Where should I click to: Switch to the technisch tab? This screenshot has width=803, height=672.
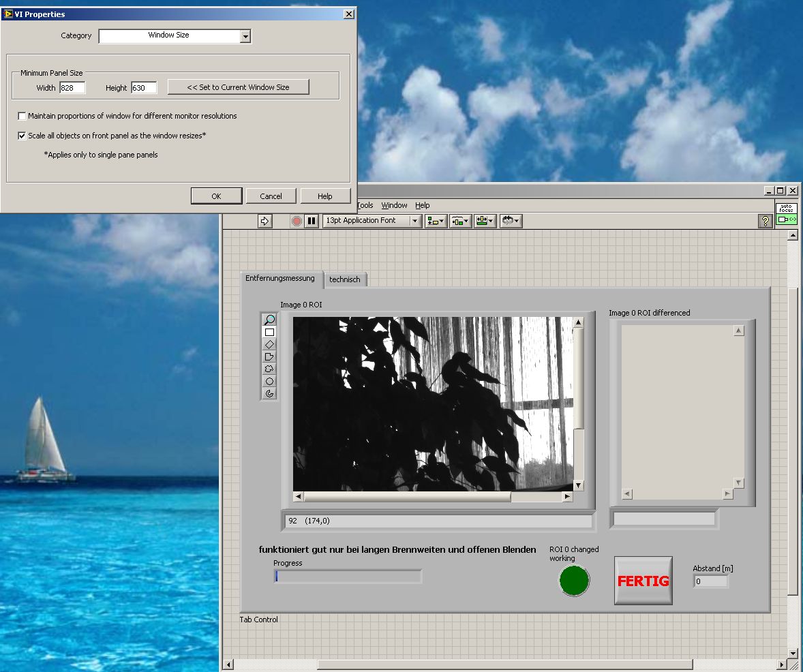pos(345,279)
